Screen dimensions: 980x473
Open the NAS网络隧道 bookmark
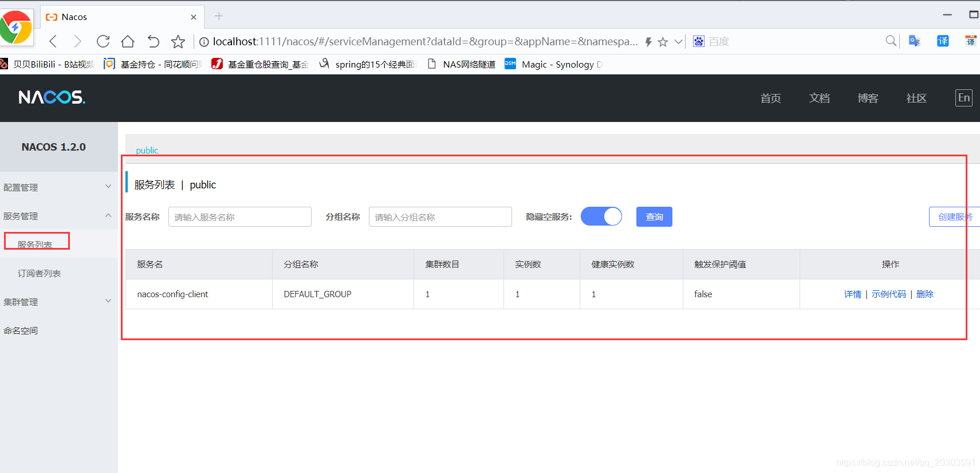pos(462,64)
